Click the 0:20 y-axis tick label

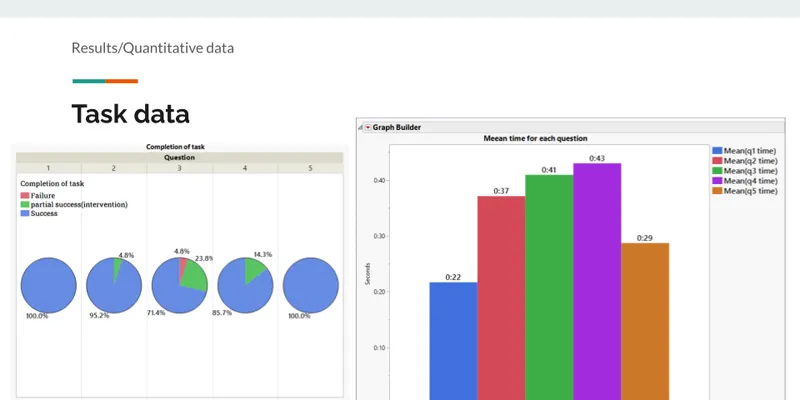click(378, 292)
